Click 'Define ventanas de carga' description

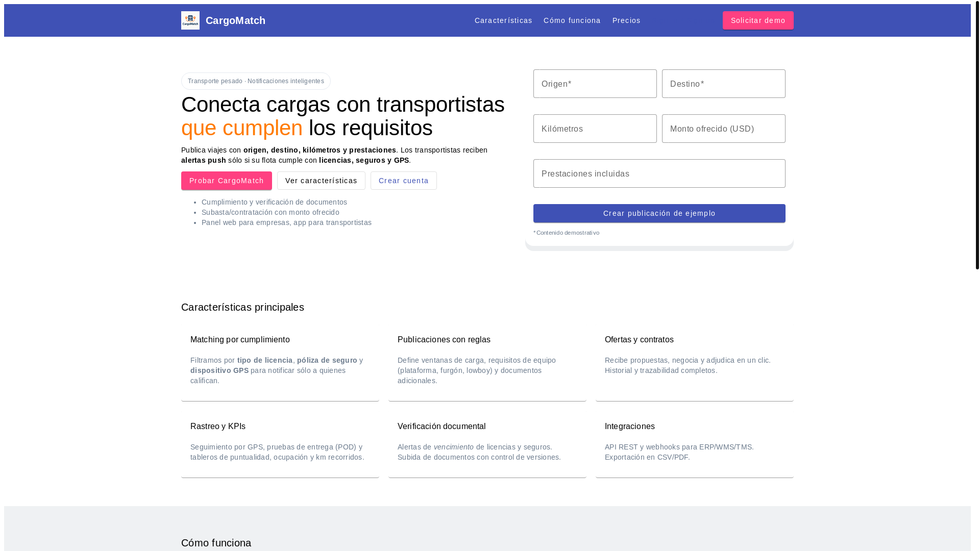tap(477, 370)
